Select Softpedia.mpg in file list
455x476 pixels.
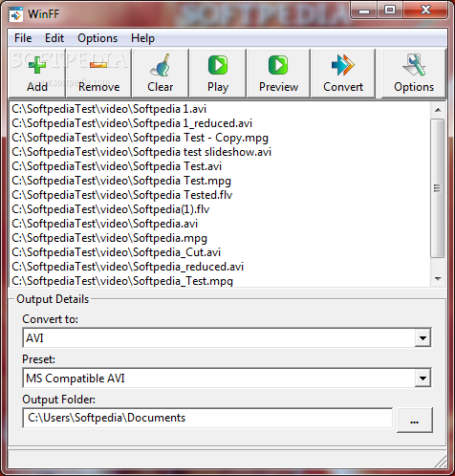(x=109, y=238)
